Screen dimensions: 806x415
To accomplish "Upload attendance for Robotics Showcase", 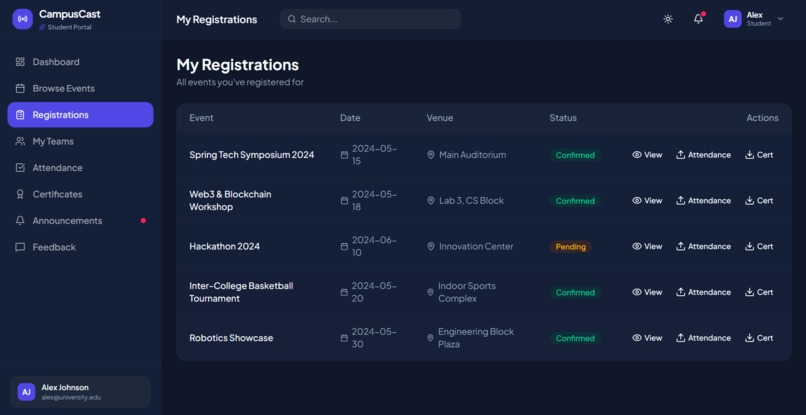I will 703,338.
